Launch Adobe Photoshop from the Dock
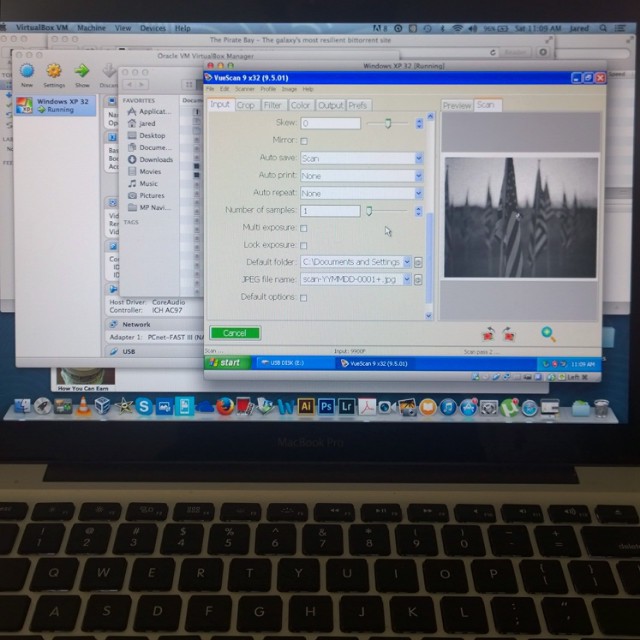Screen dimensions: 640x640 [326, 407]
